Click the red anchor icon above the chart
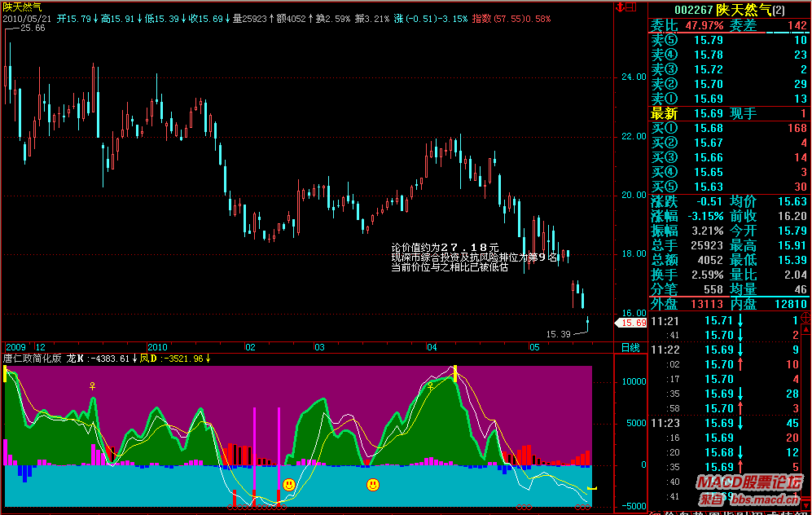 pyautogui.click(x=621, y=7)
